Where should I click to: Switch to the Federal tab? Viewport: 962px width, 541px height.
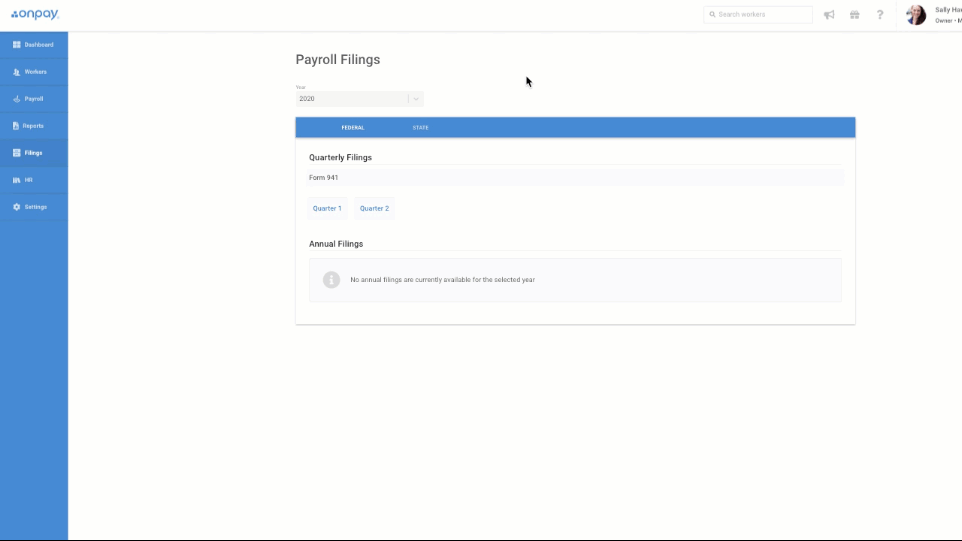(353, 128)
